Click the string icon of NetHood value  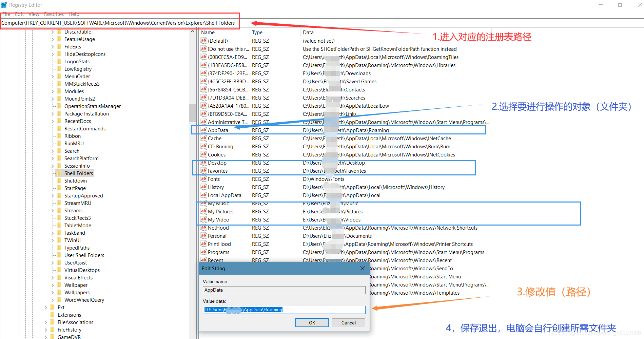[x=203, y=228]
